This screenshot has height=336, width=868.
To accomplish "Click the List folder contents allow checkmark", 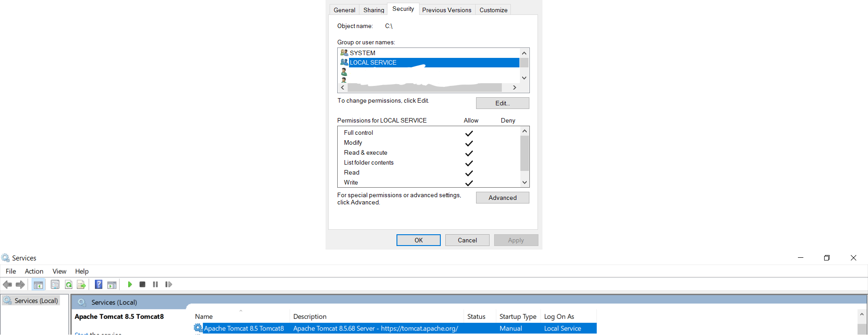I will tap(469, 163).
